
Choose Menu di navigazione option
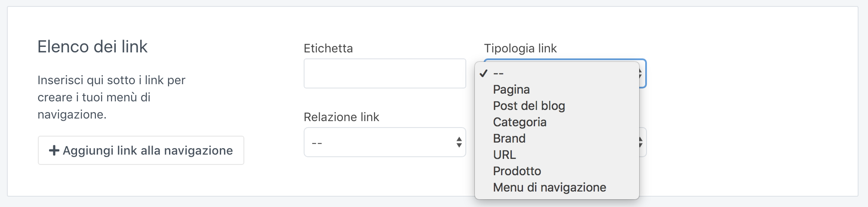549,187
